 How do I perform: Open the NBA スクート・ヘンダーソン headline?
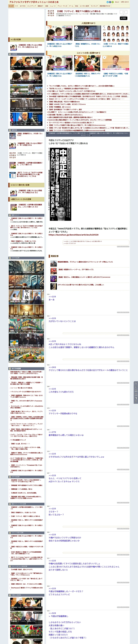click(x=86, y=99)
